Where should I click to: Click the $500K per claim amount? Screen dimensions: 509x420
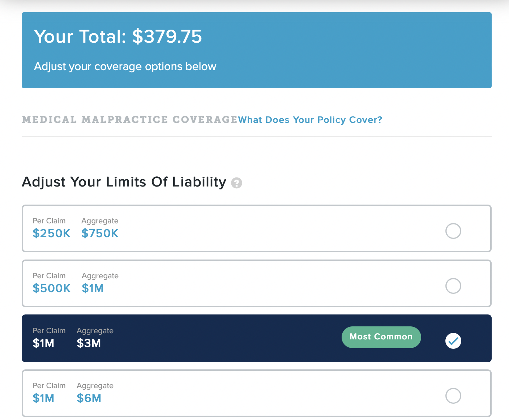[52, 288]
